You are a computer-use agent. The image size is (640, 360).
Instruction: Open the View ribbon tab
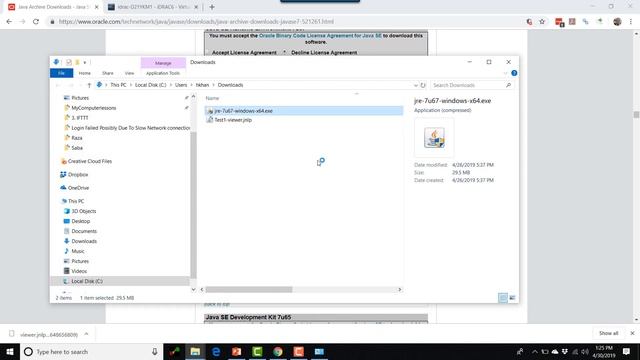click(129, 73)
